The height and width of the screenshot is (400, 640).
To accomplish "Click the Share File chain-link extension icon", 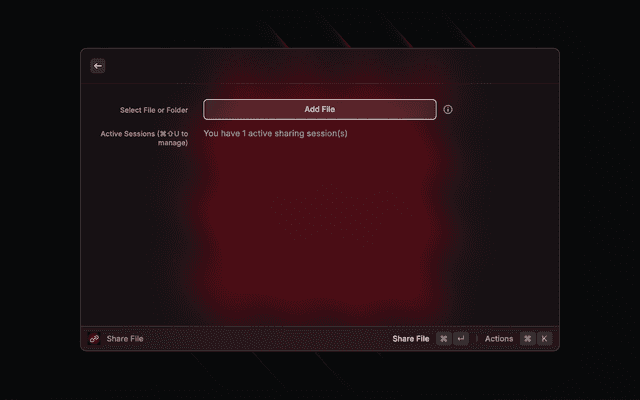I will (94, 338).
